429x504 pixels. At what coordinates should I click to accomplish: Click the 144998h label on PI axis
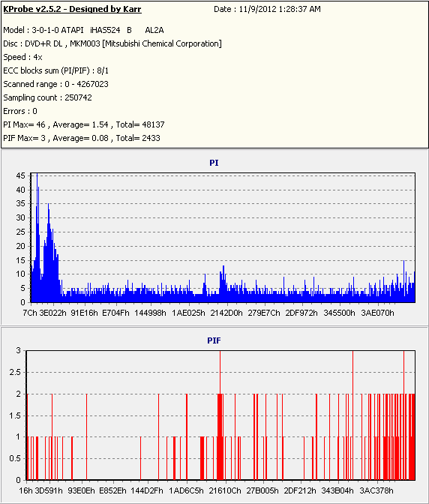pos(151,313)
